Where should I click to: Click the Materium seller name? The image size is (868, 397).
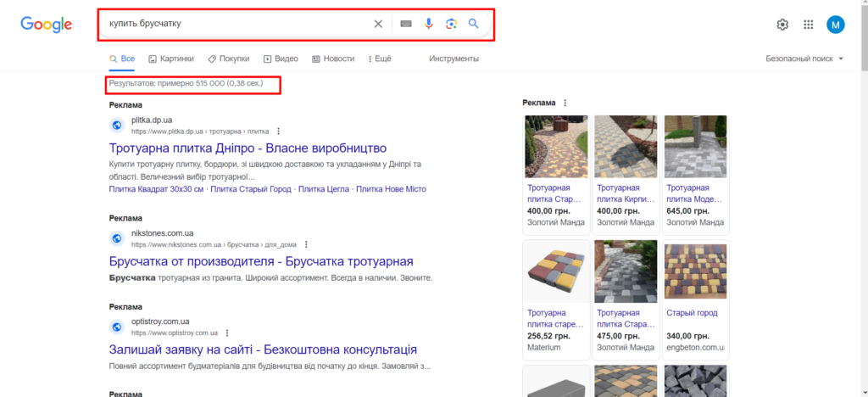tap(544, 348)
